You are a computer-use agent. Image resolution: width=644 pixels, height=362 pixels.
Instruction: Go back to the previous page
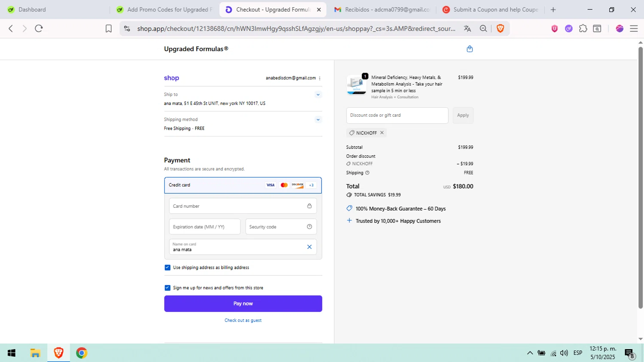[11, 28]
